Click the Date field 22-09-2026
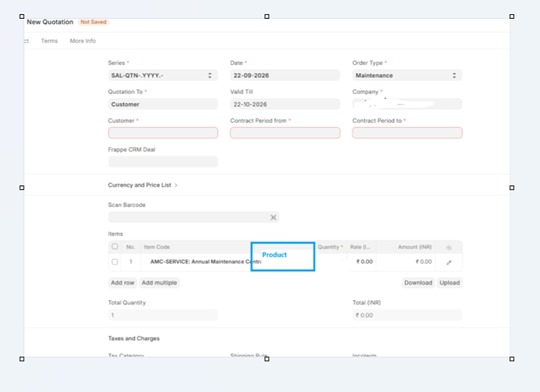The height and width of the screenshot is (392, 540). (285, 75)
